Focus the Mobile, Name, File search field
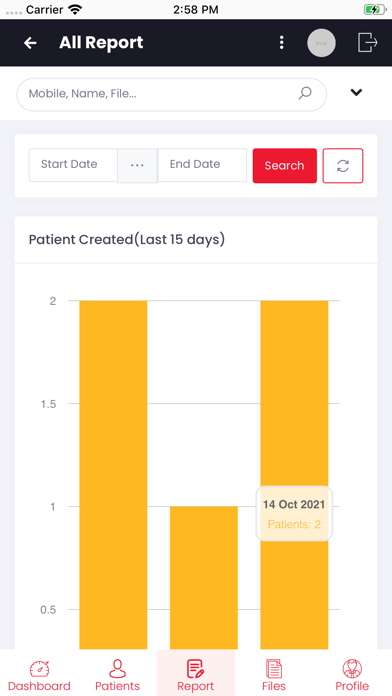 pyautogui.click(x=171, y=95)
